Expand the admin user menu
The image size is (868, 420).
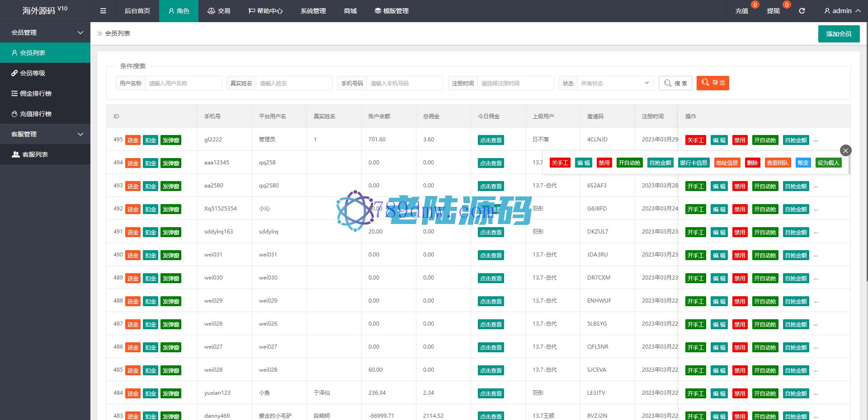point(842,11)
